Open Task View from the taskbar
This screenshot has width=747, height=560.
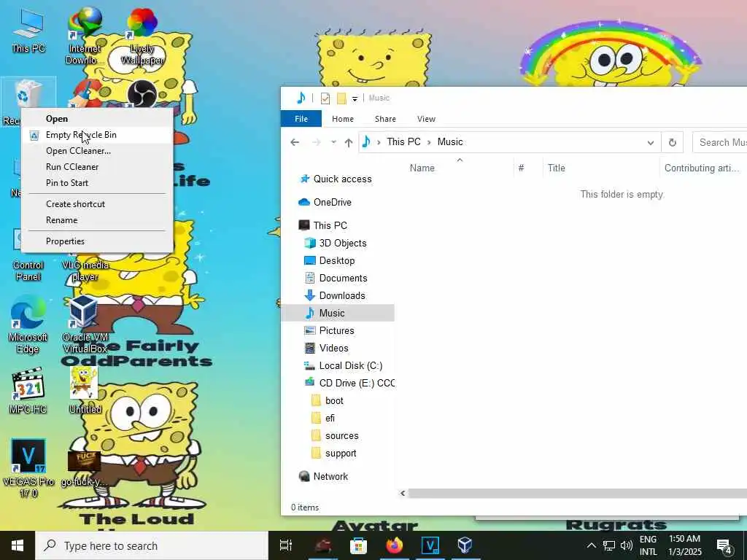tap(286, 545)
